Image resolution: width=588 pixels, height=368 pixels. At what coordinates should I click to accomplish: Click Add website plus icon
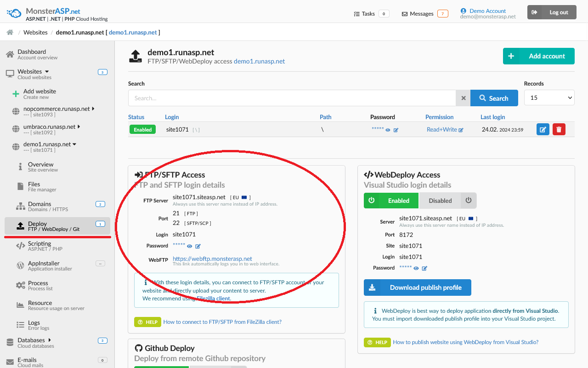16,94
